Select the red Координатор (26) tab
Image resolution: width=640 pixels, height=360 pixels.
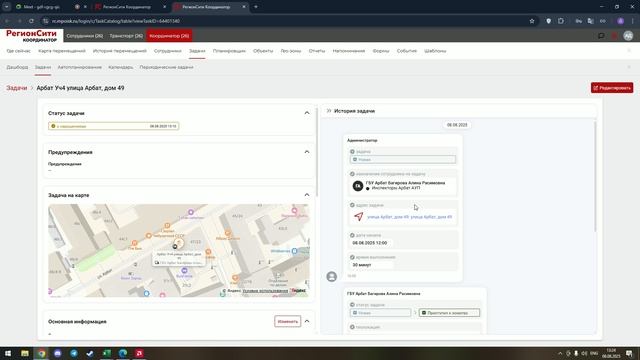(169, 36)
